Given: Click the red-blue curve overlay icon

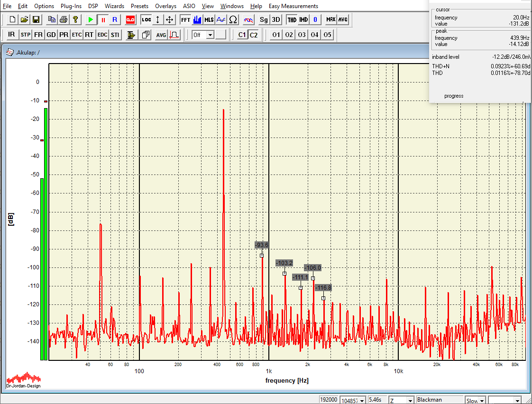Looking at the screenshot, I should click(x=248, y=19).
